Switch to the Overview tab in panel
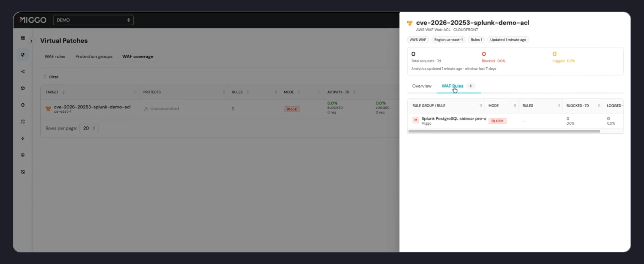The height and width of the screenshot is (264, 644). [x=422, y=86]
